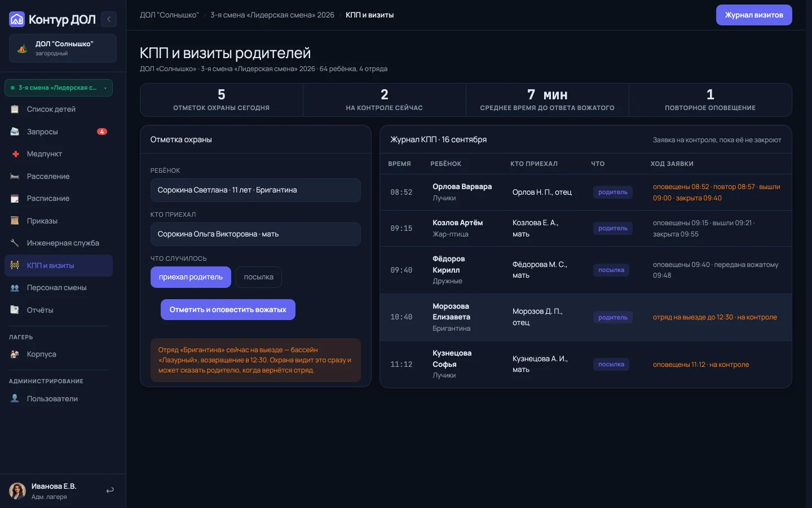The width and height of the screenshot is (812, 508).
Task: Open the Кто приехал field Сорокина Ольга Викторовна
Action: (x=255, y=234)
